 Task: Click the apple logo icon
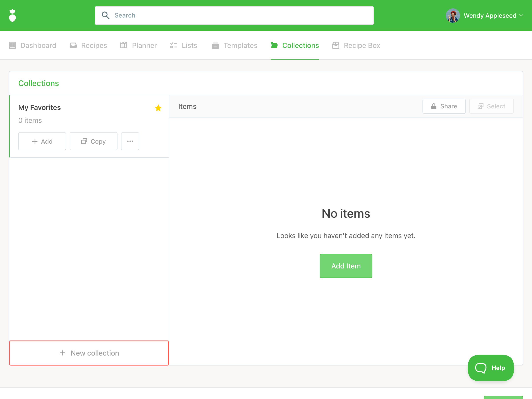[12, 16]
